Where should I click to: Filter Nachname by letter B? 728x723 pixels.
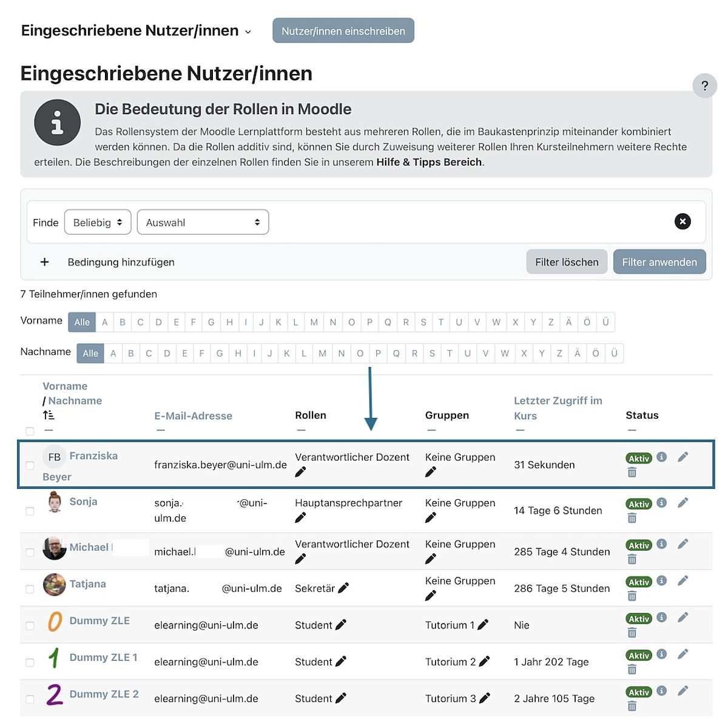click(x=130, y=354)
